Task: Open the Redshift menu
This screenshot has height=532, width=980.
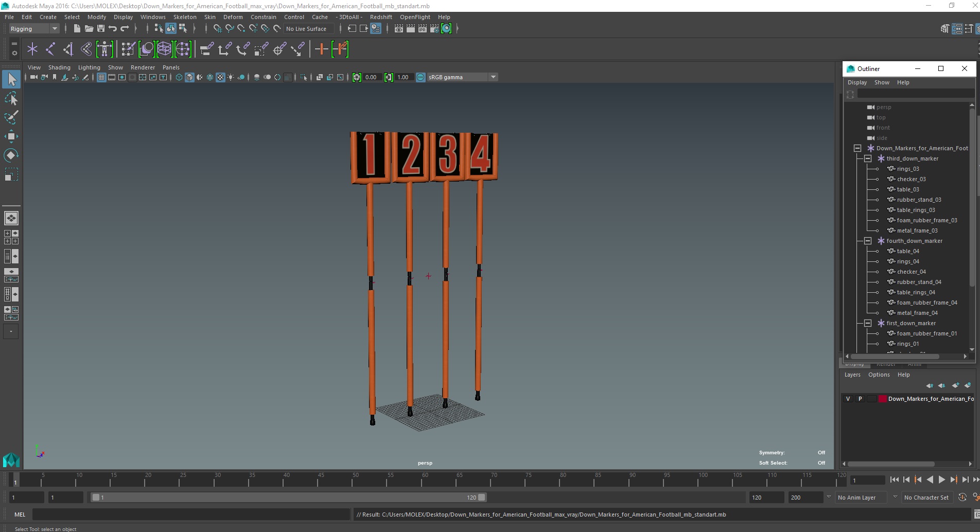Action: pyautogui.click(x=381, y=17)
